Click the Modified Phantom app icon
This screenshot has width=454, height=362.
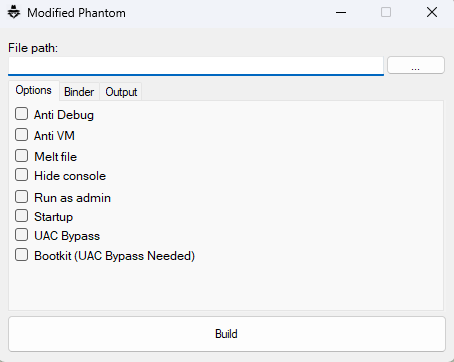14,13
